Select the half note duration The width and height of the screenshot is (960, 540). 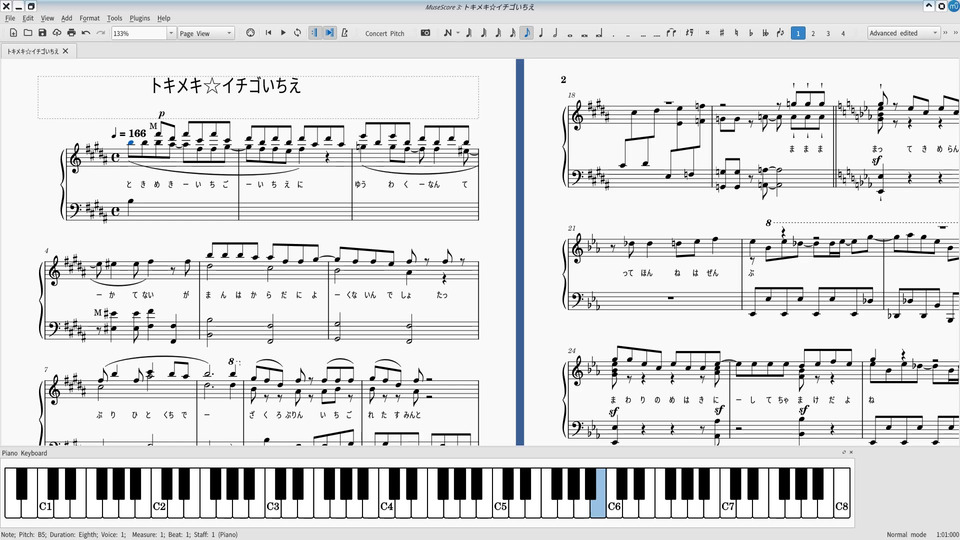tap(555, 33)
